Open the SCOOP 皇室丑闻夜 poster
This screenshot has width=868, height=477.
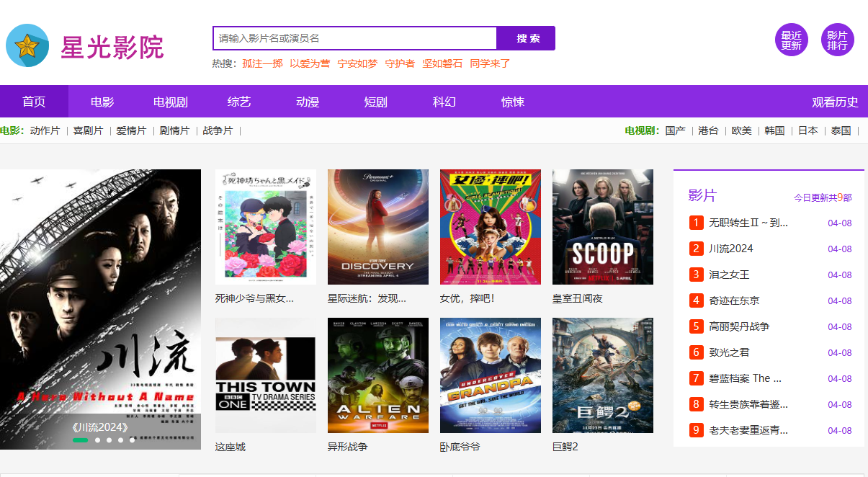pos(603,227)
